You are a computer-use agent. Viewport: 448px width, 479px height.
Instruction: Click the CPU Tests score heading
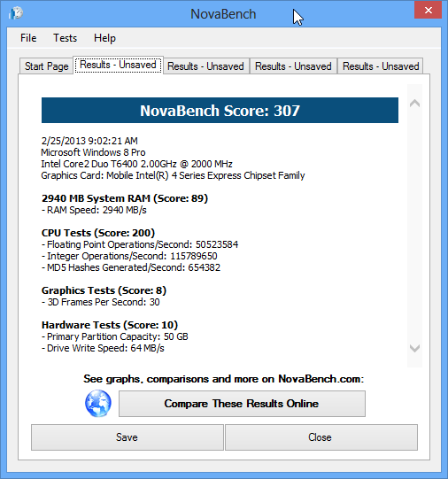click(x=98, y=233)
